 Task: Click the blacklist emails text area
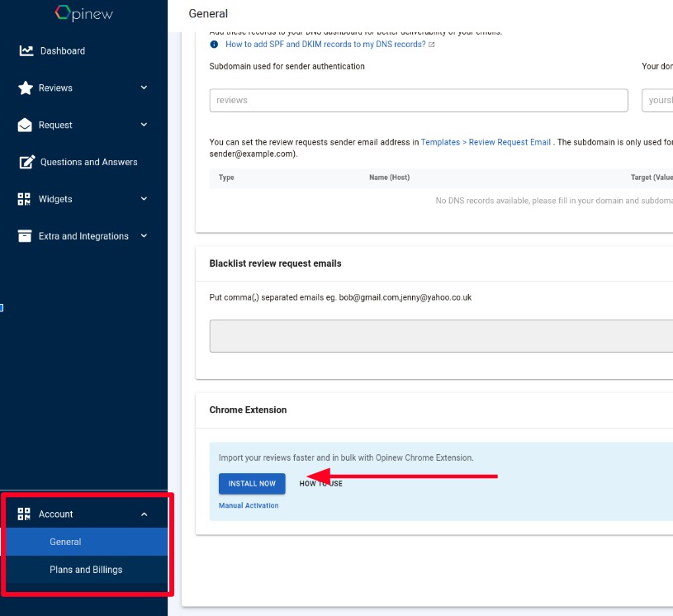(x=441, y=336)
